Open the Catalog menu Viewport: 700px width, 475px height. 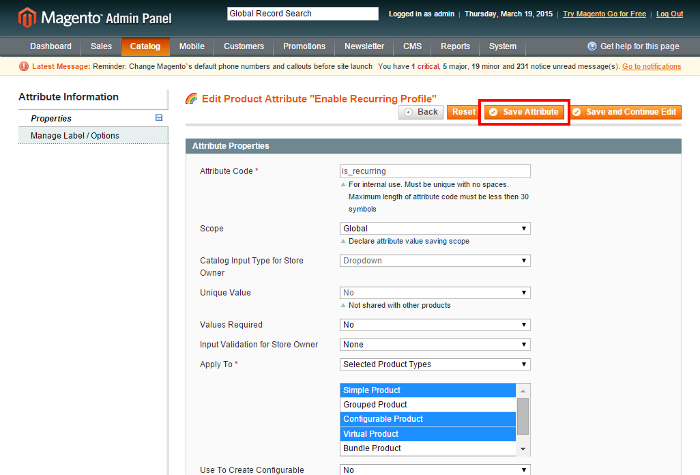145,46
